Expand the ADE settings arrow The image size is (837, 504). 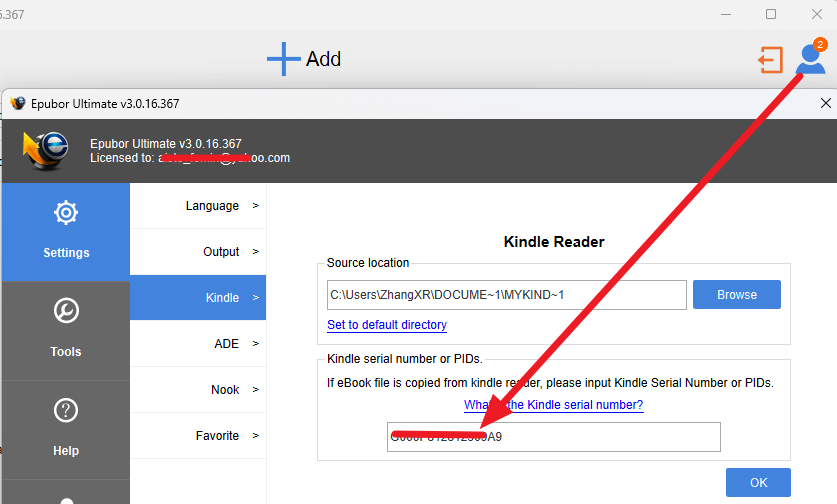tap(256, 343)
